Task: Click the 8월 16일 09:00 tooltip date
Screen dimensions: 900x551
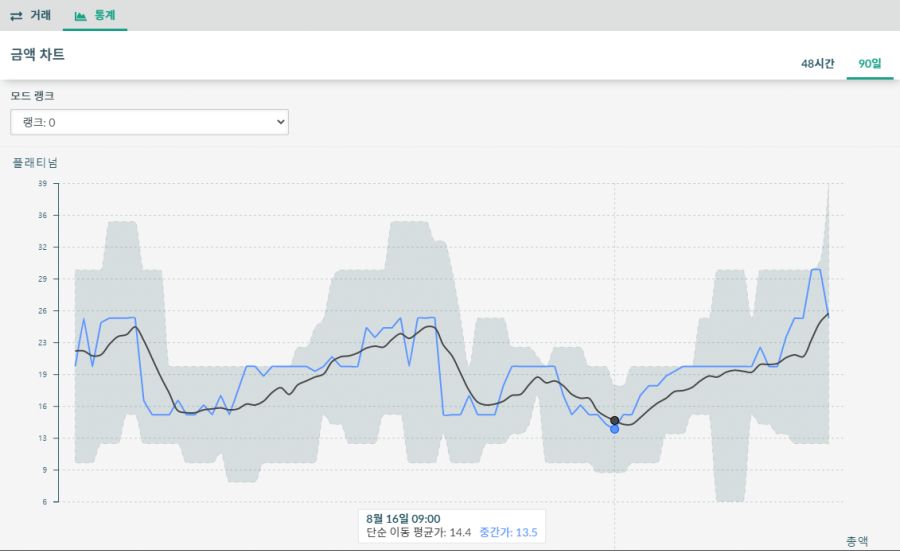Action: [x=403, y=518]
